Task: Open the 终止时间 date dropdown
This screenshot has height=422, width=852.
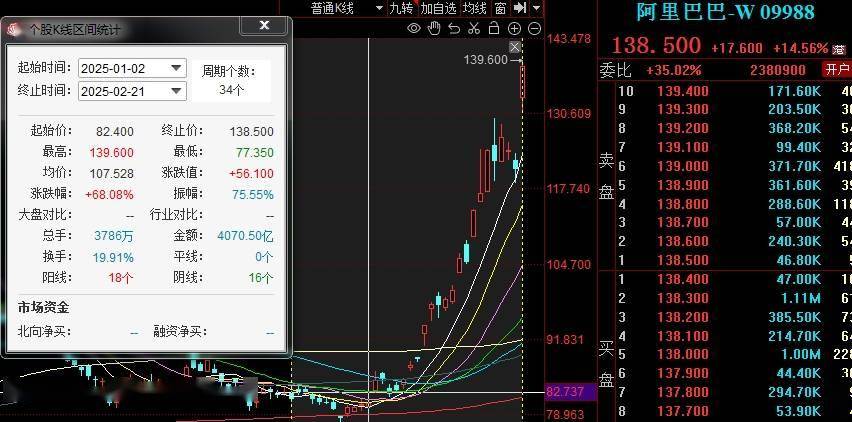Action: (x=176, y=91)
